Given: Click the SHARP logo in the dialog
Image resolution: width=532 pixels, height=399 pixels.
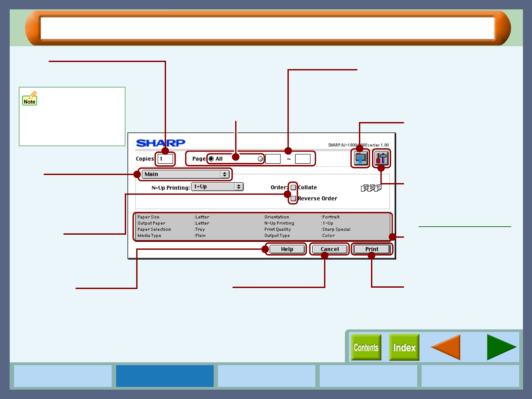Looking at the screenshot, I should [161, 143].
